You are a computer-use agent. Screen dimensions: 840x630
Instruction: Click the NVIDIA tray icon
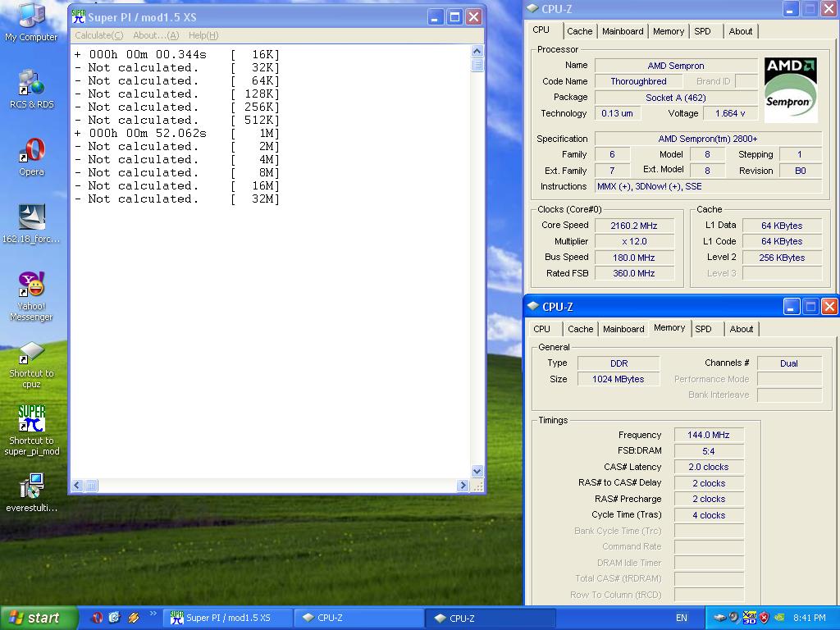[x=781, y=618]
